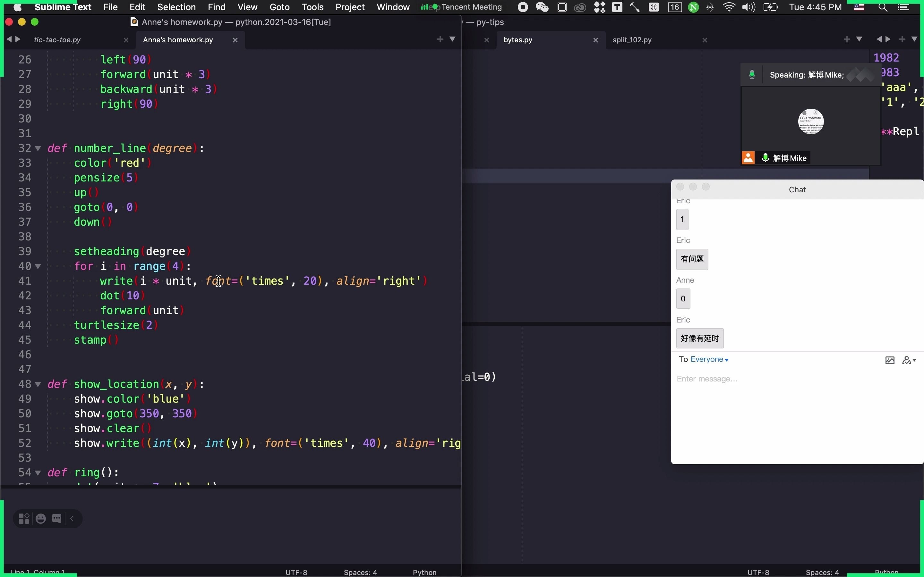Click the Wi-Fi icon in menu bar
Image resolution: width=924 pixels, height=577 pixels.
point(729,7)
